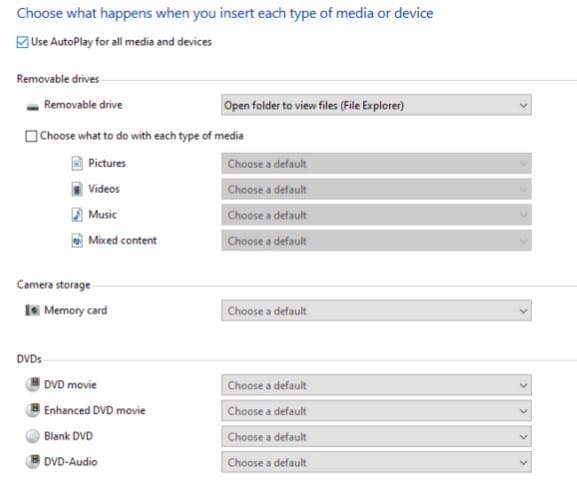Click the Removable drive icon

(32, 107)
